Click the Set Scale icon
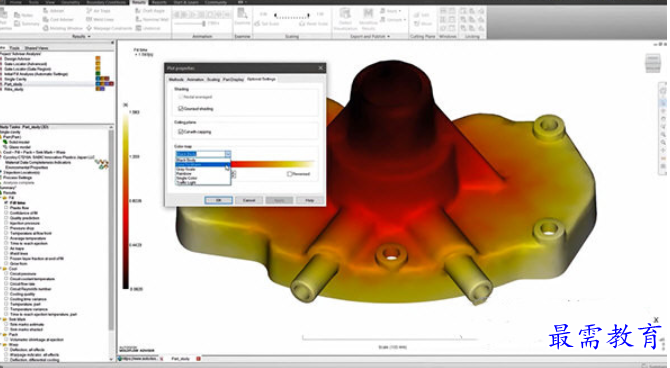The image size is (670, 368). pos(257,24)
